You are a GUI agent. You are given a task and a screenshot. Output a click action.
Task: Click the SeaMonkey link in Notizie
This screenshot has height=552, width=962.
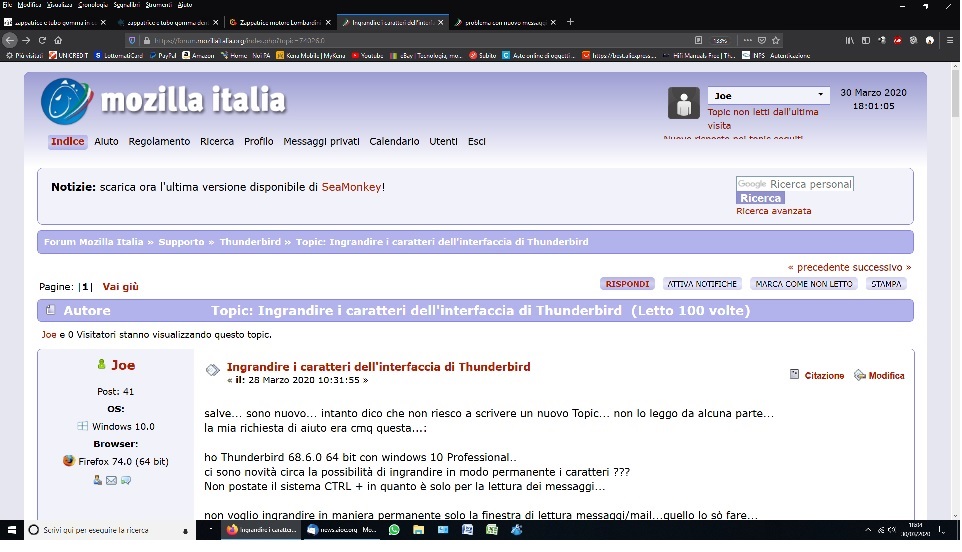point(351,187)
